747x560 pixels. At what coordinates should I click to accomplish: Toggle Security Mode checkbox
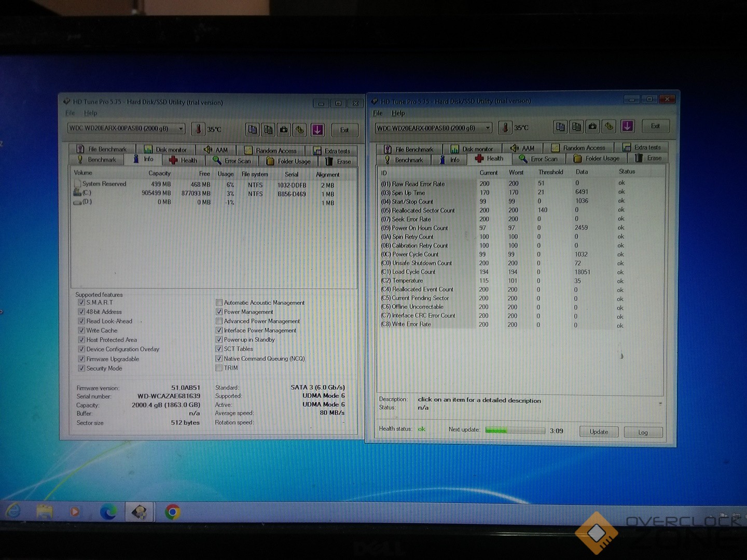(81, 368)
